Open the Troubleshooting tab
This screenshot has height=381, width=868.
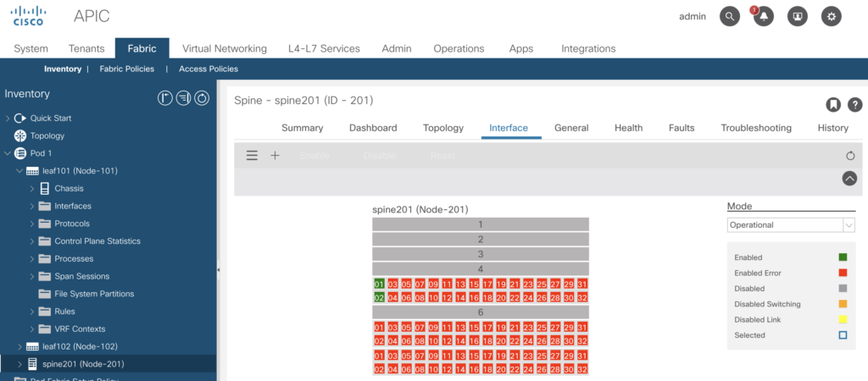click(756, 128)
